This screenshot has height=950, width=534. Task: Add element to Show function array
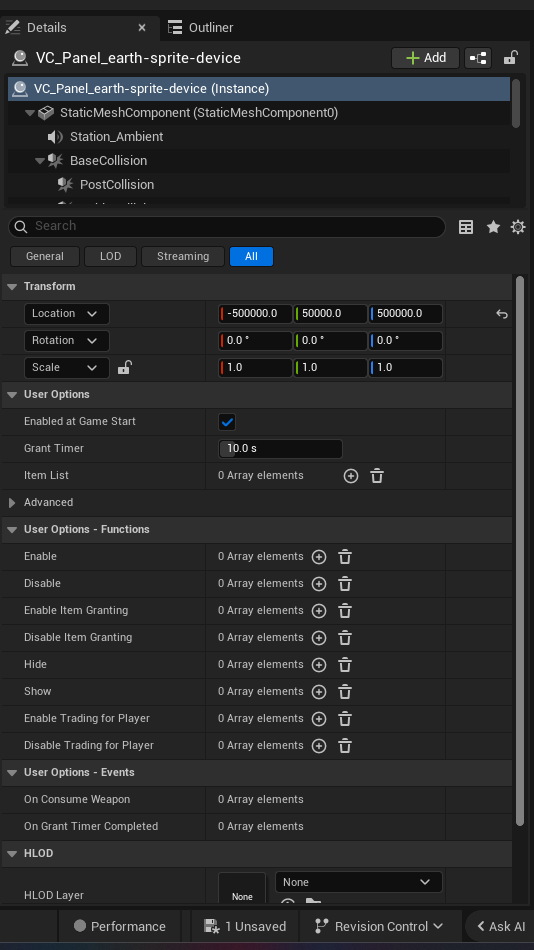tap(319, 692)
